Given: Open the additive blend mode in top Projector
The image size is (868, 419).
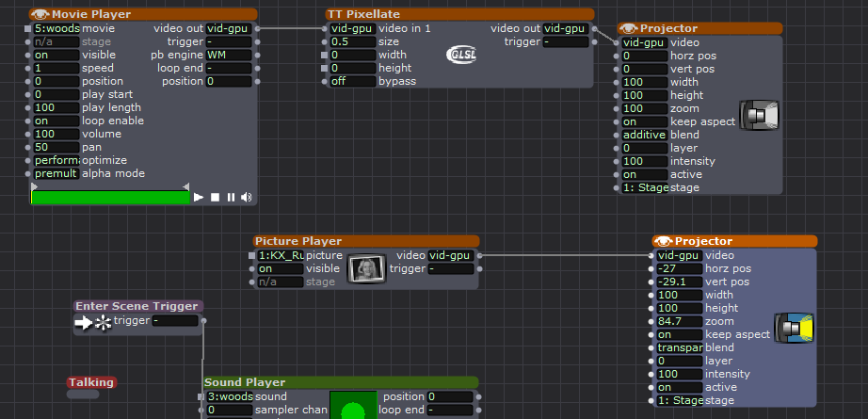Looking at the screenshot, I should pyautogui.click(x=643, y=135).
